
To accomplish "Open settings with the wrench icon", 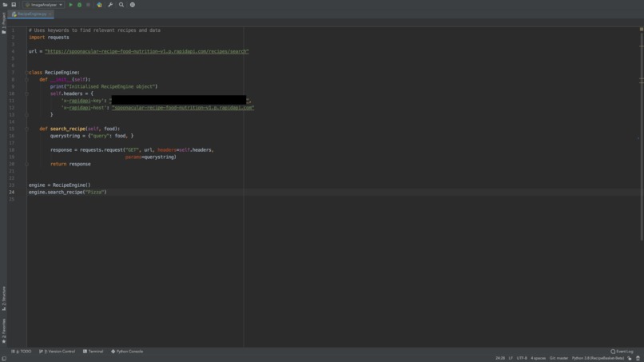I will click(110, 5).
